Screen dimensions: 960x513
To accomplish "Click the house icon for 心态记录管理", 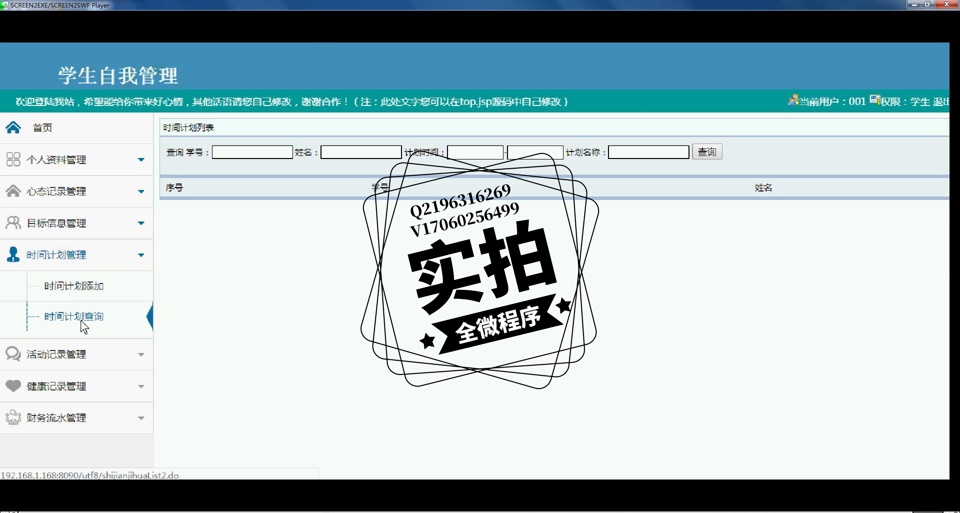I will 13,191.
